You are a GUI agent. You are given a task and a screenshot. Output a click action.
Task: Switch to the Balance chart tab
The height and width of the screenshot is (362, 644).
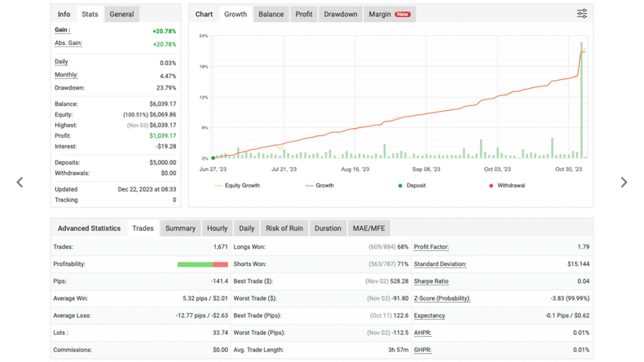click(x=271, y=14)
